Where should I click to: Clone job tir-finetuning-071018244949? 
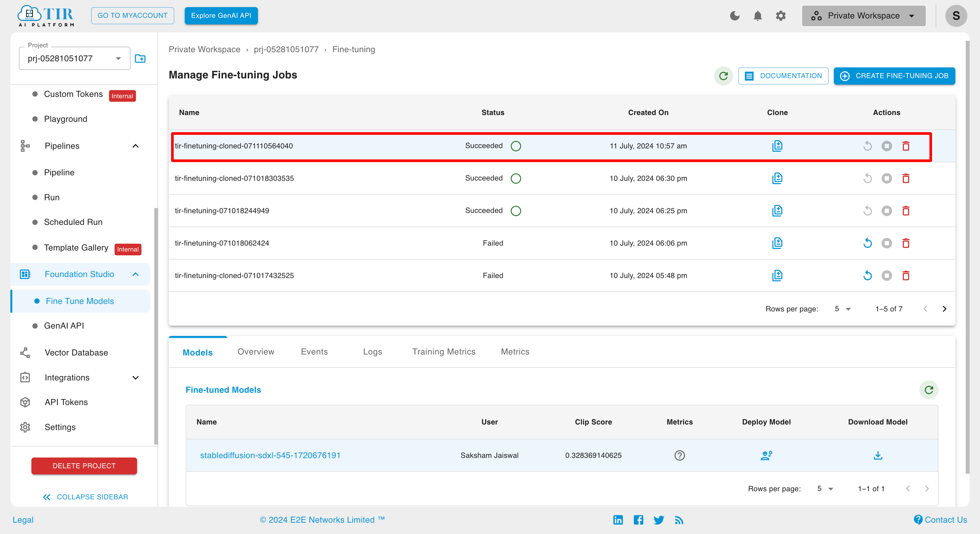[x=777, y=210]
